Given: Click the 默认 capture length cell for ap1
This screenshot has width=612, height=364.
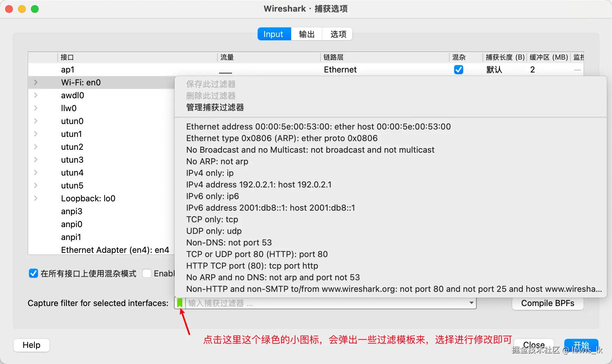Looking at the screenshot, I should pos(494,70).
